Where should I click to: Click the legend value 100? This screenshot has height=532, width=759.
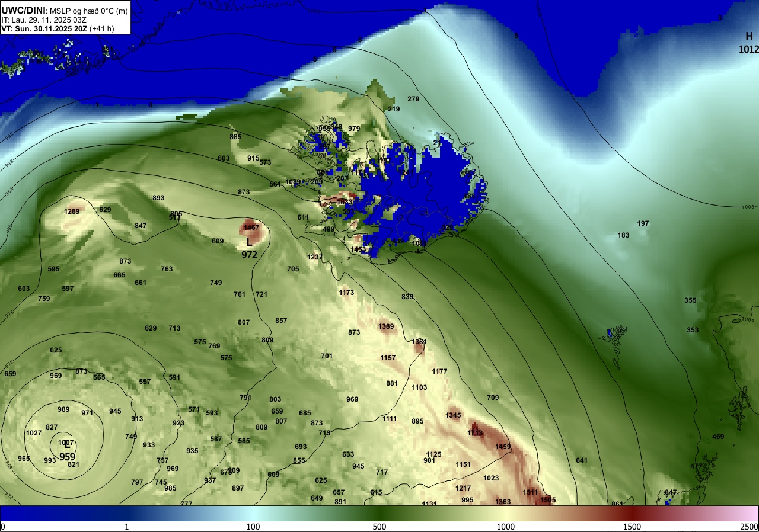pos(253,527)
